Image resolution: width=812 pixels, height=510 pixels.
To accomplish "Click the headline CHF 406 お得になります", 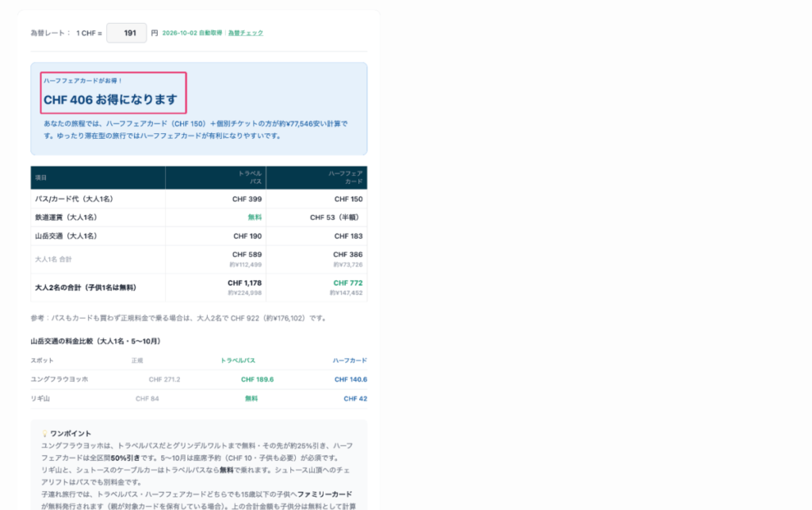I will (110, 99).
